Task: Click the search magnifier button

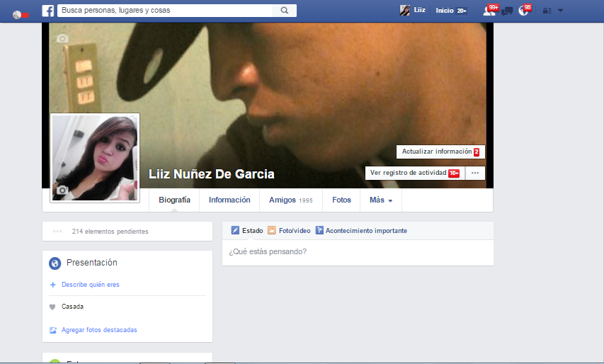Action: (284, 11)
